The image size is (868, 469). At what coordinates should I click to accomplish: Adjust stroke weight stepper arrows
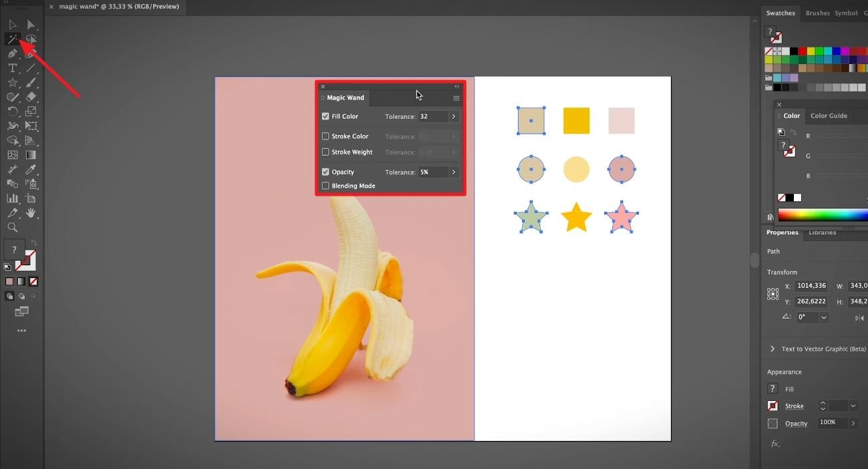(x=823, y=406)
